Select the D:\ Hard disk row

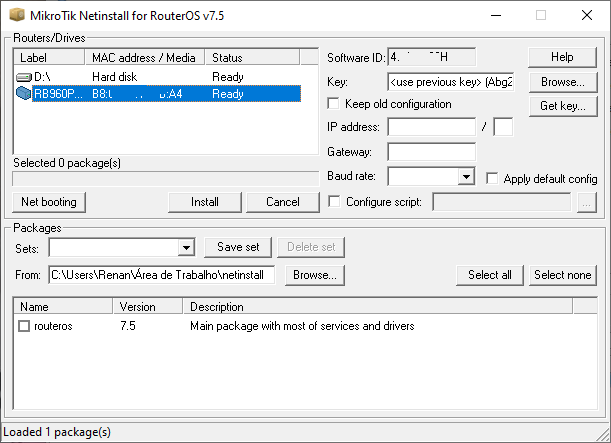158,77
